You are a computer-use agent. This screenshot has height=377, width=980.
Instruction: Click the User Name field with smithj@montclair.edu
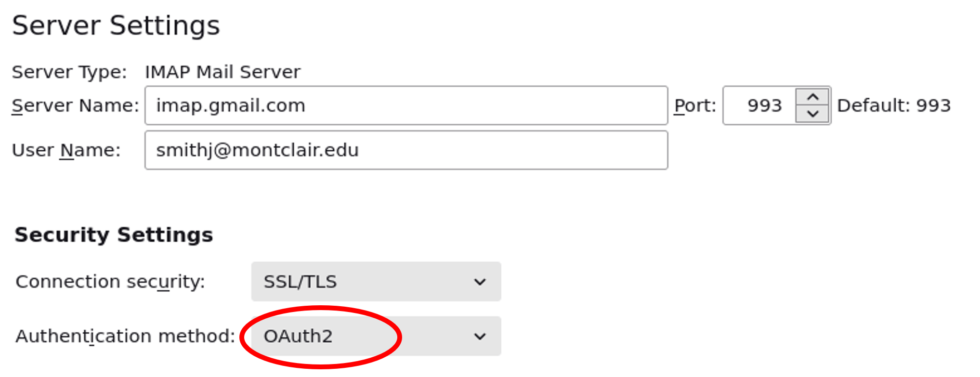click(406, 150)
